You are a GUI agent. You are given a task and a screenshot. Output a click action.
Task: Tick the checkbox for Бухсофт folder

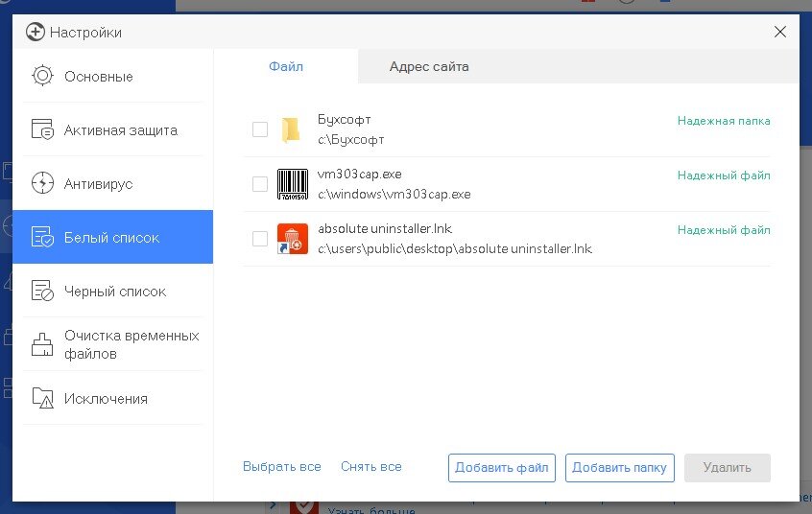coord(260,129)
